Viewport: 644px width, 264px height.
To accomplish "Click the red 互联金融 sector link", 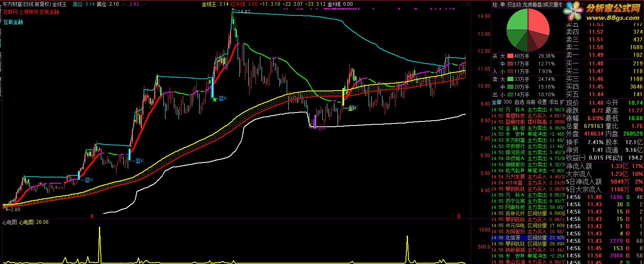I will pos(49,12).
